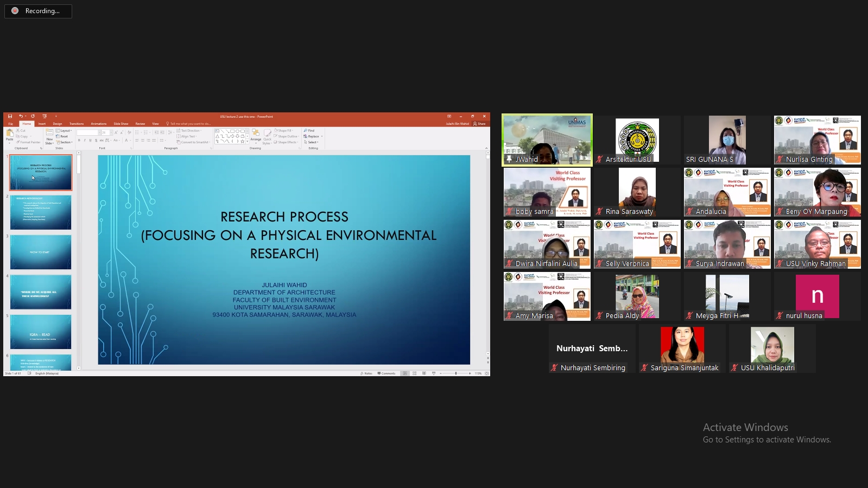This screenshot has width=868, height=488.
Task: Expand Text Direction options
Action: pos(189,130)
